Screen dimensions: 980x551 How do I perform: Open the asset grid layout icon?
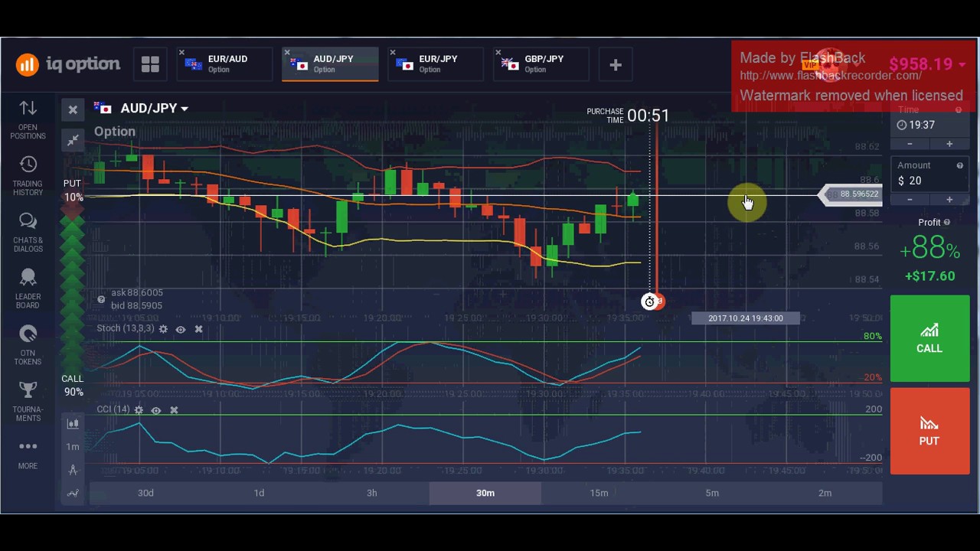(150, 64)
